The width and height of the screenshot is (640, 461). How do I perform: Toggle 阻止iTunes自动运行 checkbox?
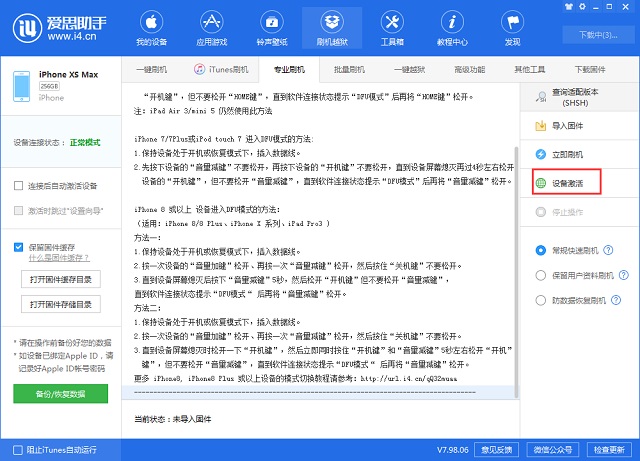pos(18,450)
